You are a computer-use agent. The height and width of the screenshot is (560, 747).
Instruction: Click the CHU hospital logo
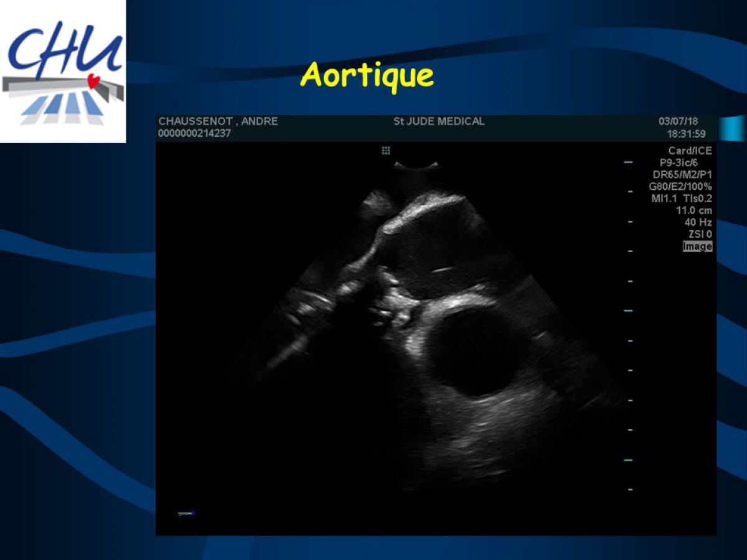point(63,72)
